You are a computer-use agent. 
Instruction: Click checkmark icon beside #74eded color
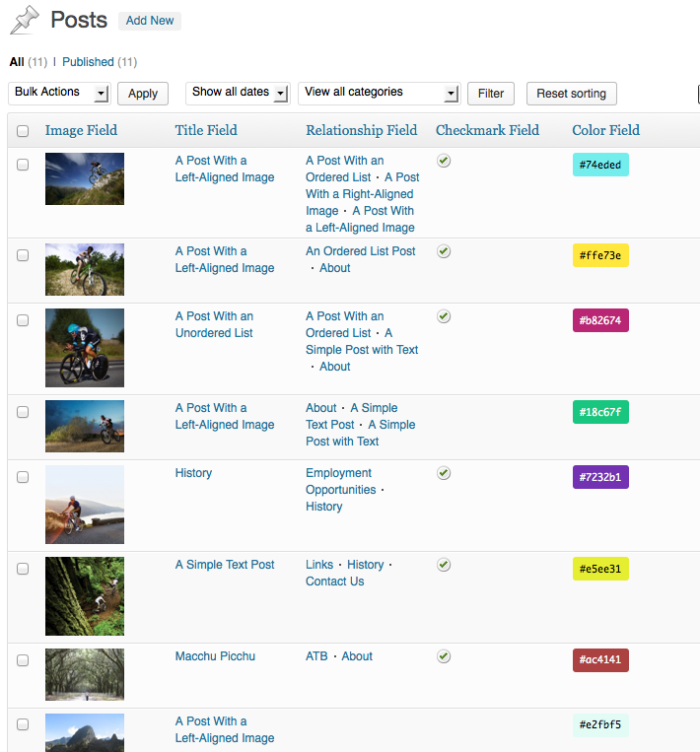(x=444, y=161)
